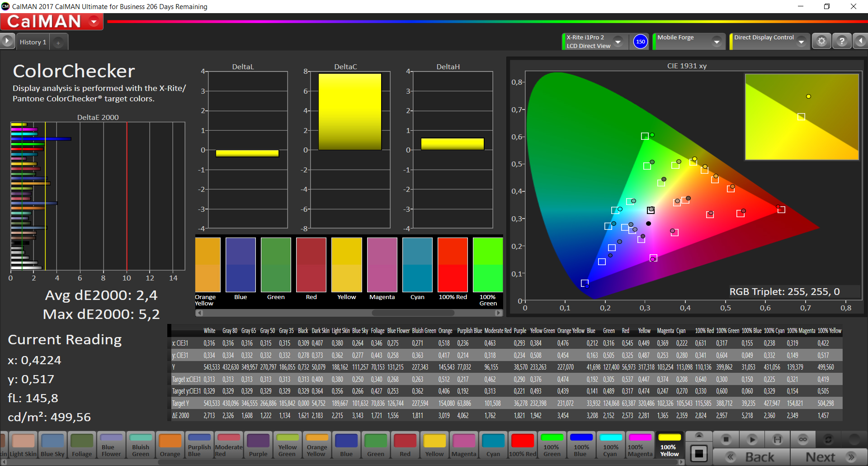Open the CalMAN main menu dropdown
Screen dimensions: 868x466
(x=94, y=22)
